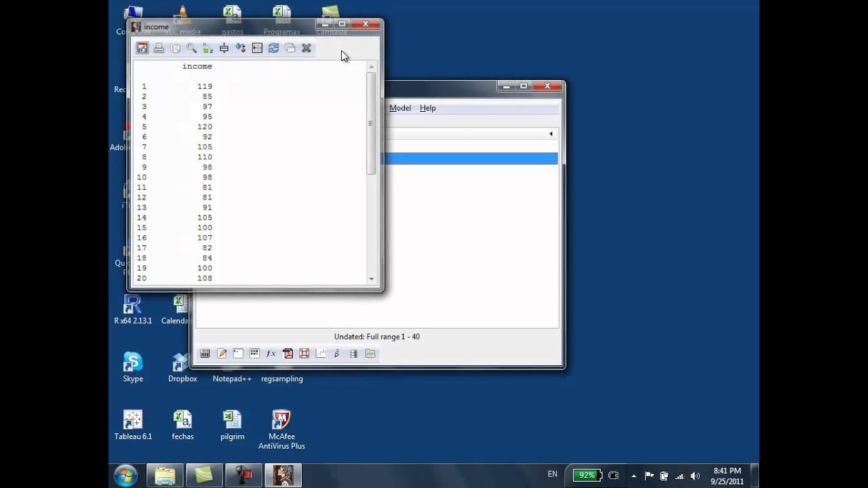Select the pilgrim desktop file
This screenshot has width=868, height=488.
pos(232,426)
